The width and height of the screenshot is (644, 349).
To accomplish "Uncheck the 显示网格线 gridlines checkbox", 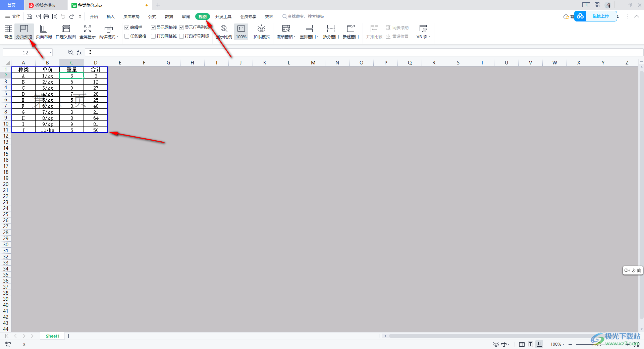I will click(x=153, y=28).
